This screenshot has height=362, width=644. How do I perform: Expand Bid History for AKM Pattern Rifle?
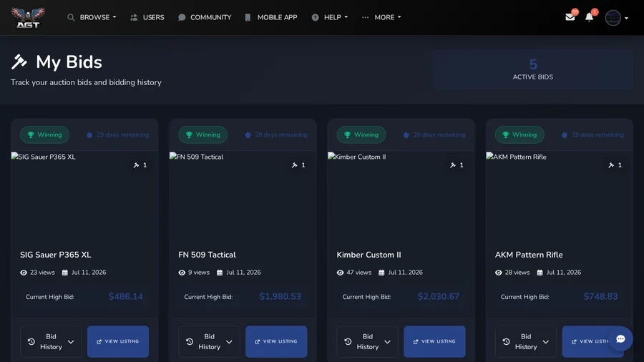click(x=526, y=341)
